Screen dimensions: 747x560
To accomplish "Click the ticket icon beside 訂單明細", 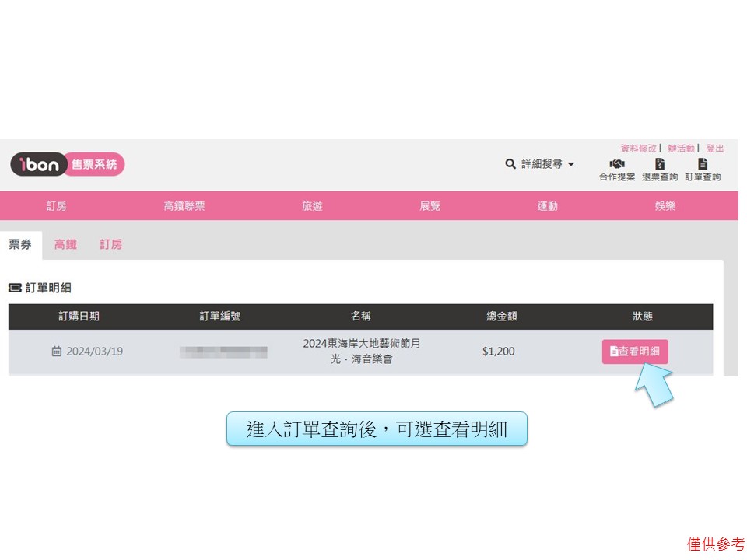I will click(x=15, y=288).
